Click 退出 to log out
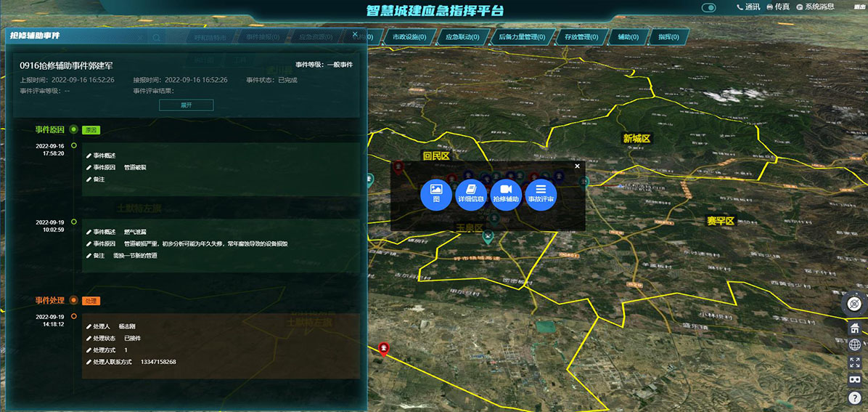 860,7
